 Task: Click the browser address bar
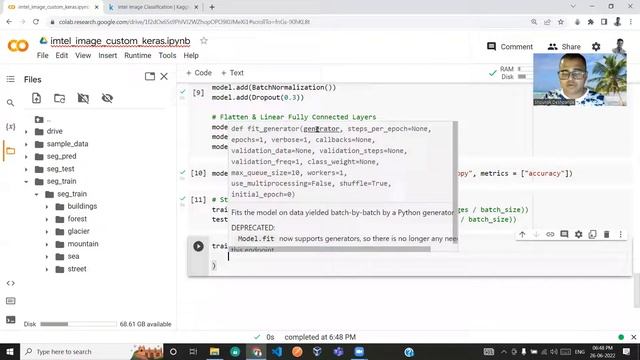[286, 22]
